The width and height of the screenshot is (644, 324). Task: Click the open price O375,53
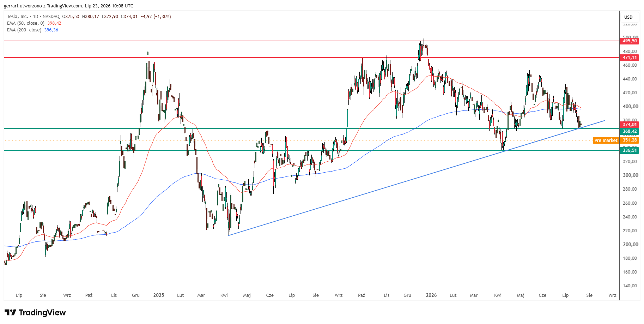[x=71, y=17]
